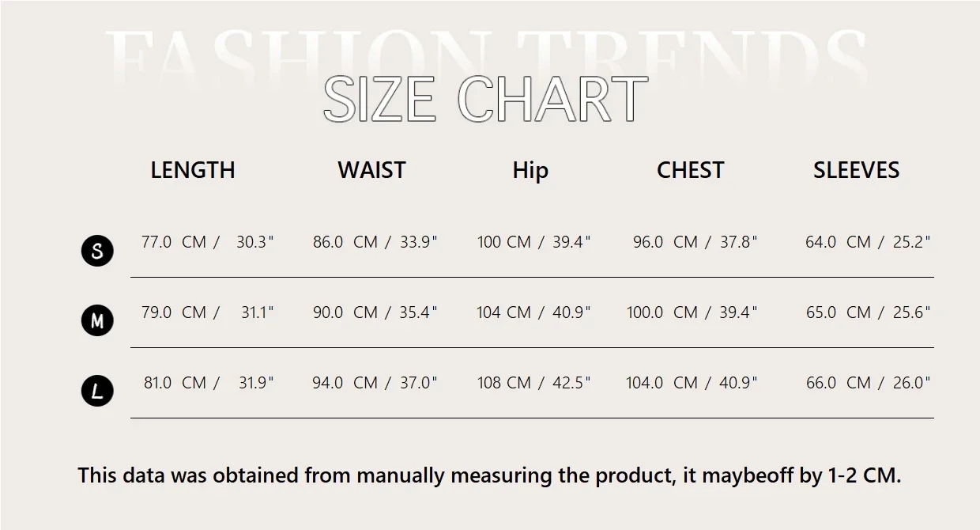The height and width of the screenshot is (530, 980).
Task: Click the CHEST column header
Action: click(690, 170)
